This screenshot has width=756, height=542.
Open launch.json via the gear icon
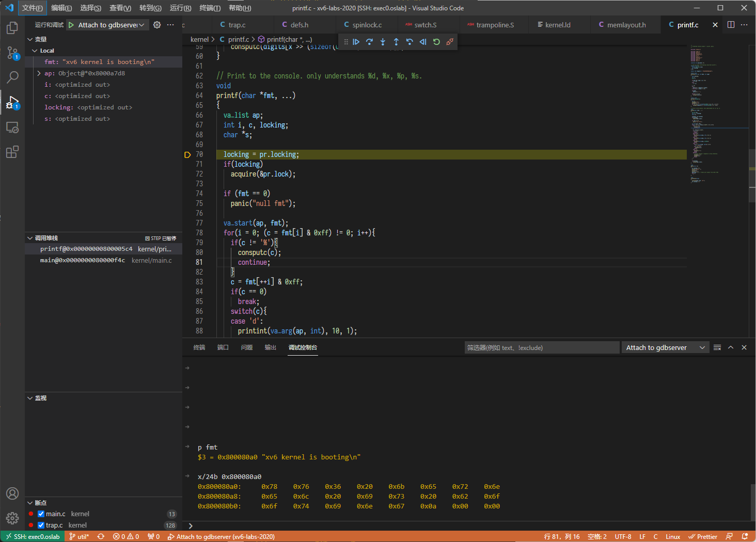tap(157, 25)
